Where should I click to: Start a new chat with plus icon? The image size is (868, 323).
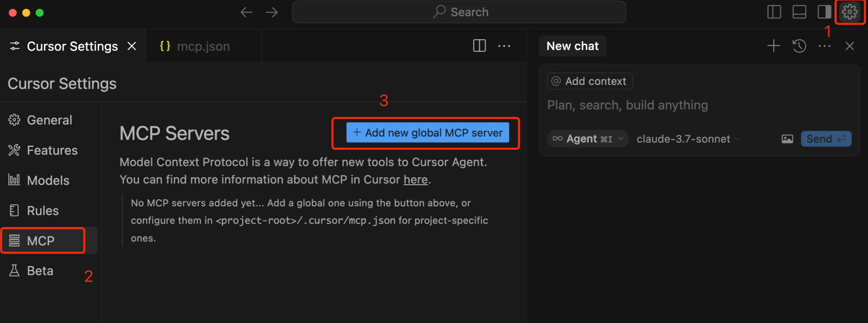pyautogui.click(x=774, y=46)
